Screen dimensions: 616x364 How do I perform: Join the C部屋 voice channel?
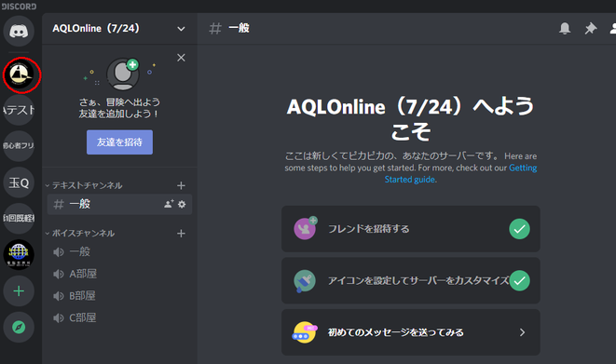(x=119, y=317)
